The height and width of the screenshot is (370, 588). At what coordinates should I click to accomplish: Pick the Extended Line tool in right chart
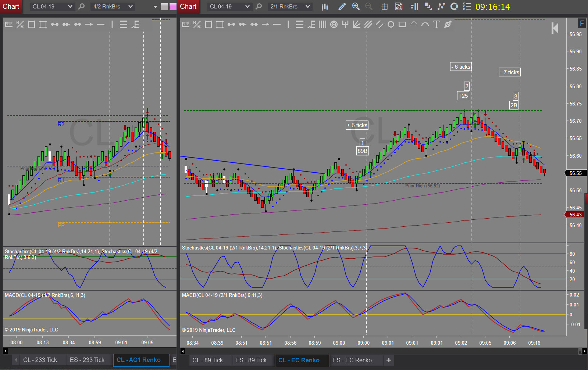coord(254,25)
